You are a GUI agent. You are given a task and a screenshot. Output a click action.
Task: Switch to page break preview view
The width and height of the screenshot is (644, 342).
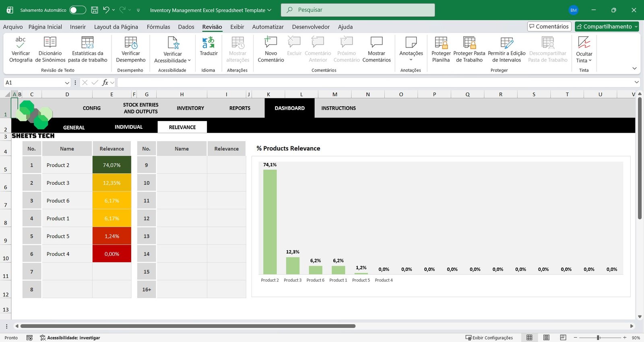pos(563,338)
